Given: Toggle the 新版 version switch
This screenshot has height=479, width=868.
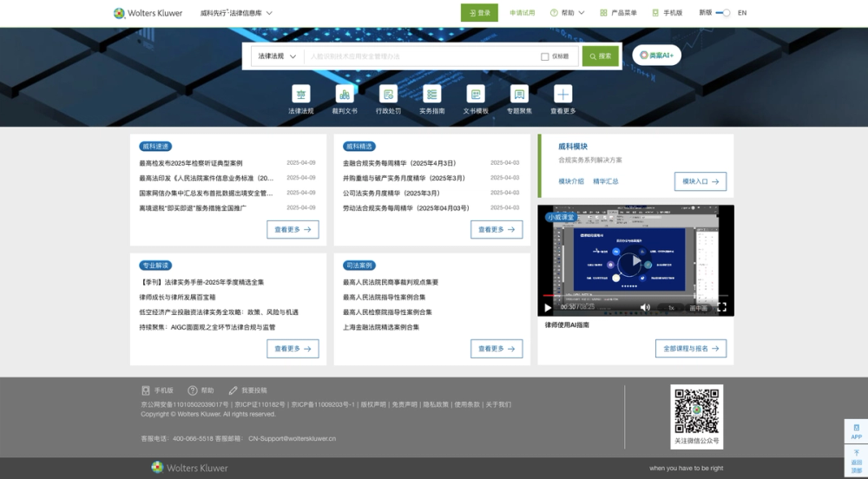Looking at the screenshot, I should (x=723, y=13).
